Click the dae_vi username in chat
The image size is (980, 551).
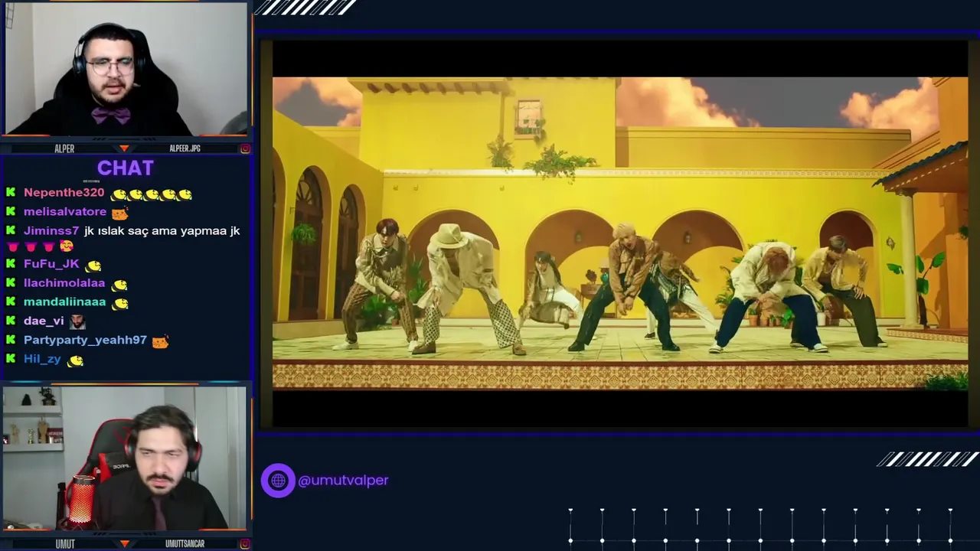[x=44, y=321]
